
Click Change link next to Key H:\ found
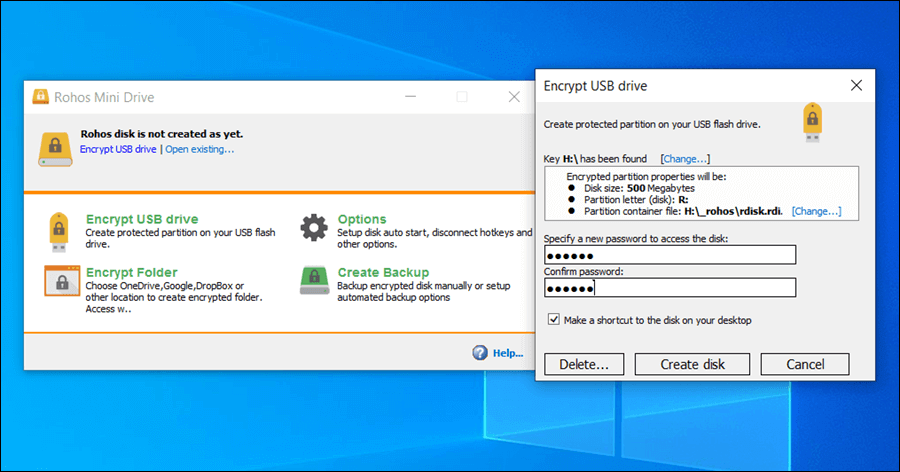[685, 158]
